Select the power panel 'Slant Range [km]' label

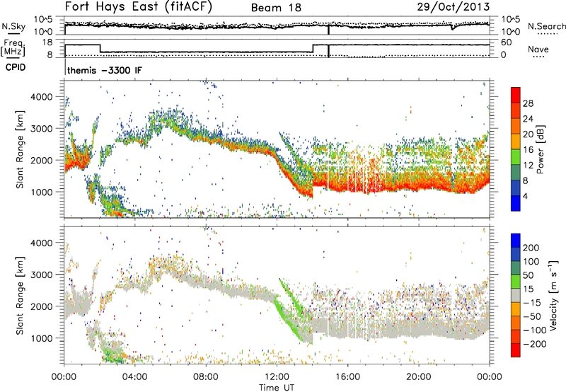tap(20, 149)
